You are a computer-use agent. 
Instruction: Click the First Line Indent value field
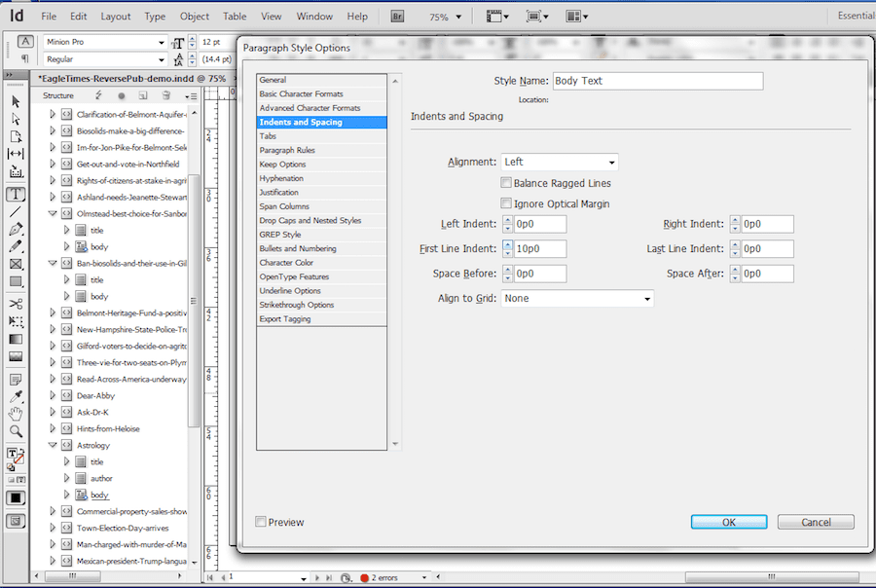(x=539, y=248)
